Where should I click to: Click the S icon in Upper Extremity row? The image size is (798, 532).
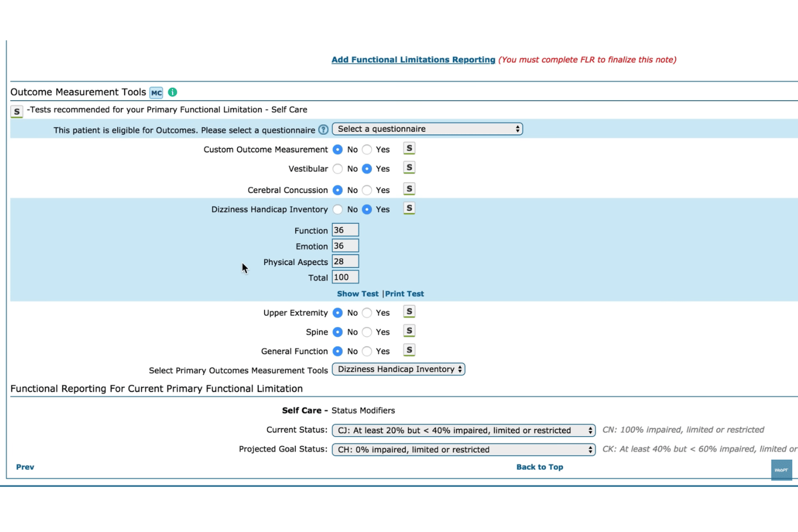tap(409, 312)
